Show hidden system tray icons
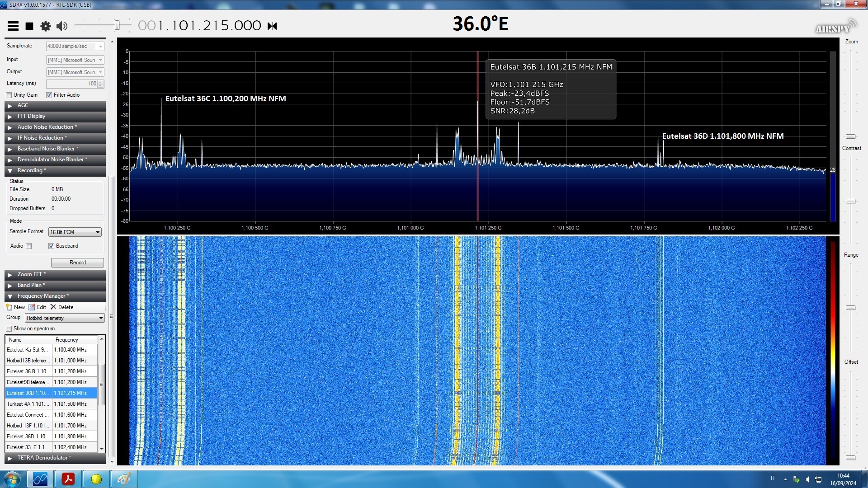The height and width of the screenshot is (488, 868). coord(785,479)
